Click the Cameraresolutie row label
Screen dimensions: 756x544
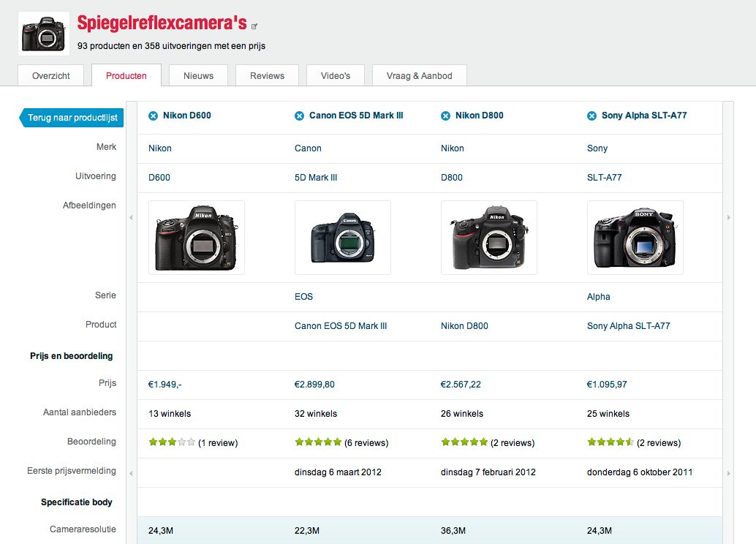pyautogui.click(x=83, y=529)
